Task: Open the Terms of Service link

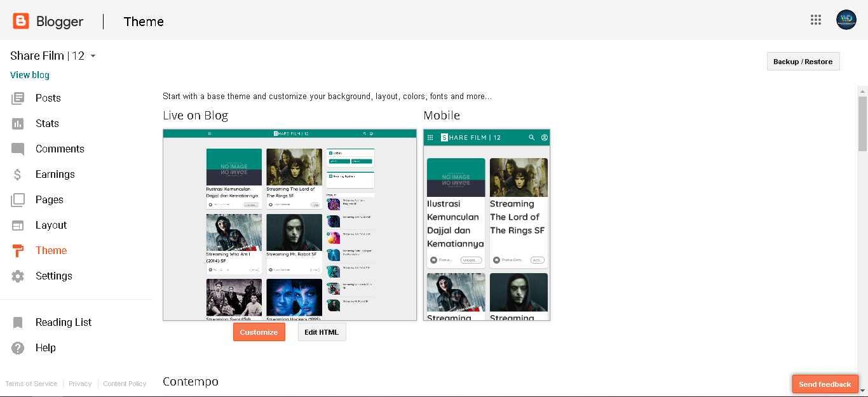Action: pyautogui.click(x=32, y=384)
